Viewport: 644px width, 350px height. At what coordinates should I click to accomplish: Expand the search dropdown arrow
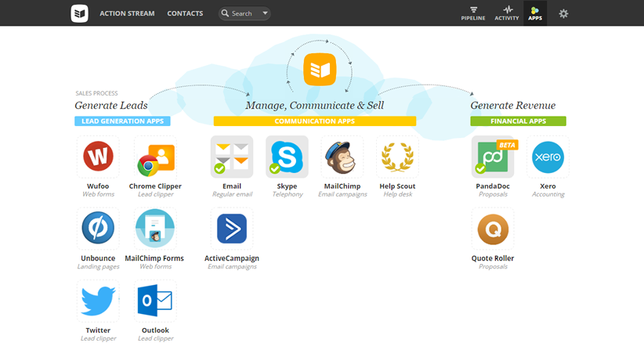pos(266,13)
